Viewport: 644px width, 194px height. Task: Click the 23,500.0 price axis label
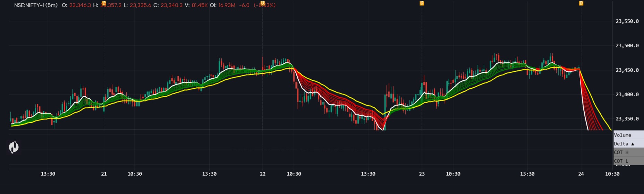point(627,45)
